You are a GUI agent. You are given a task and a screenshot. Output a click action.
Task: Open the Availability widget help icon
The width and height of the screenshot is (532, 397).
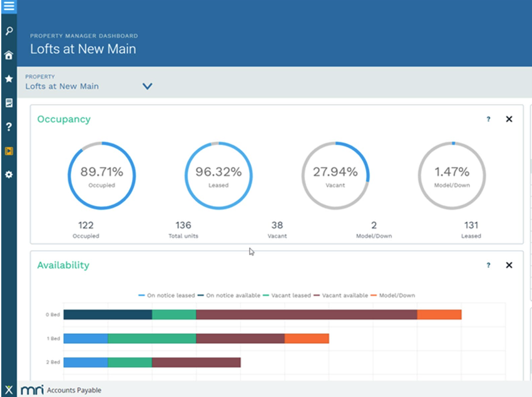tap(488, 265)
